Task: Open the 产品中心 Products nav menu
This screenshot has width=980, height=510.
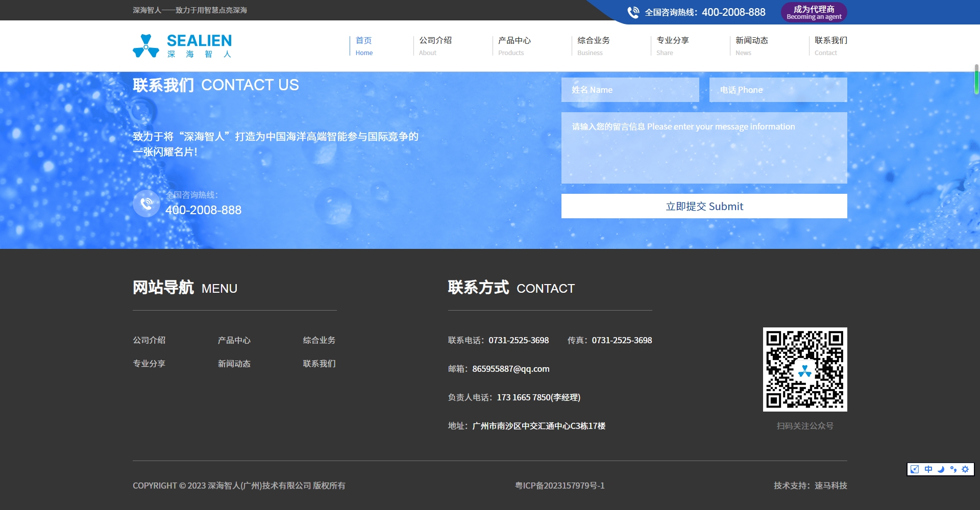Action: pyautogui.click(x=514, y=45)
